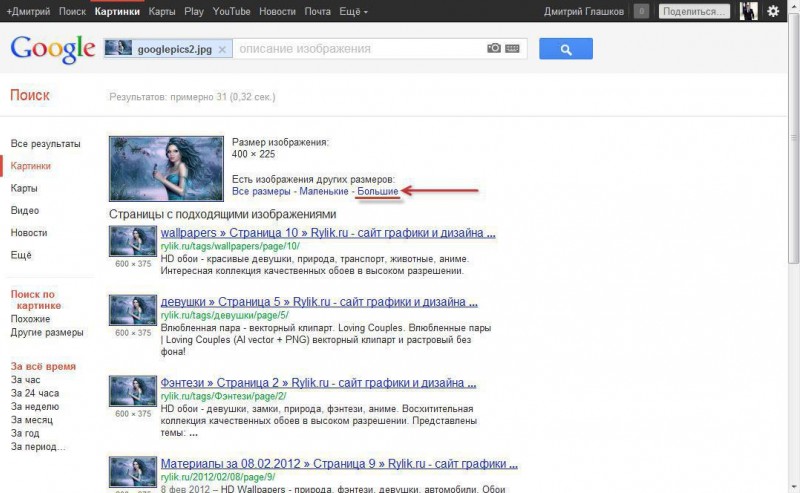Screen dimensions: 800x493
Task: Open Материалы за 08.02.2012 result
Action: click(339, 464)
